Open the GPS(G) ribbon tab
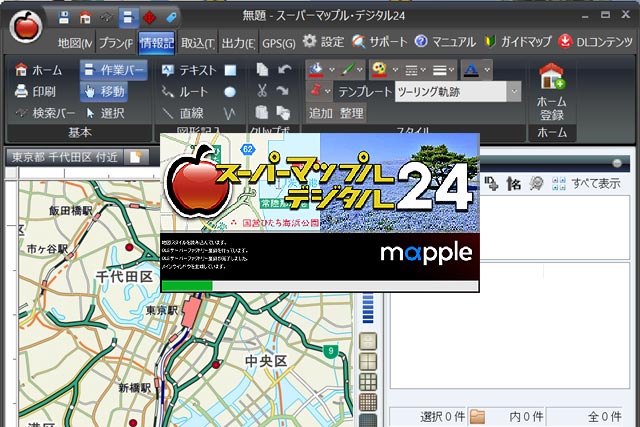The image size is (640, 427). point(279,42)
